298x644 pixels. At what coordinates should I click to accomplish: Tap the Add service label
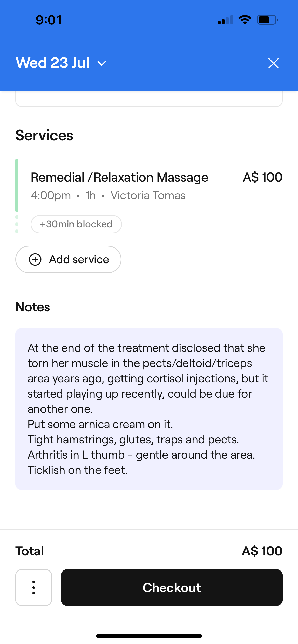click(x=79, y=260)
